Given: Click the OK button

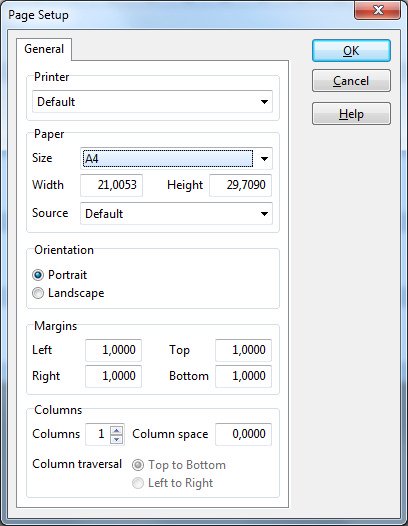Looking at the screenshot, I should click(x=351, y=51).
